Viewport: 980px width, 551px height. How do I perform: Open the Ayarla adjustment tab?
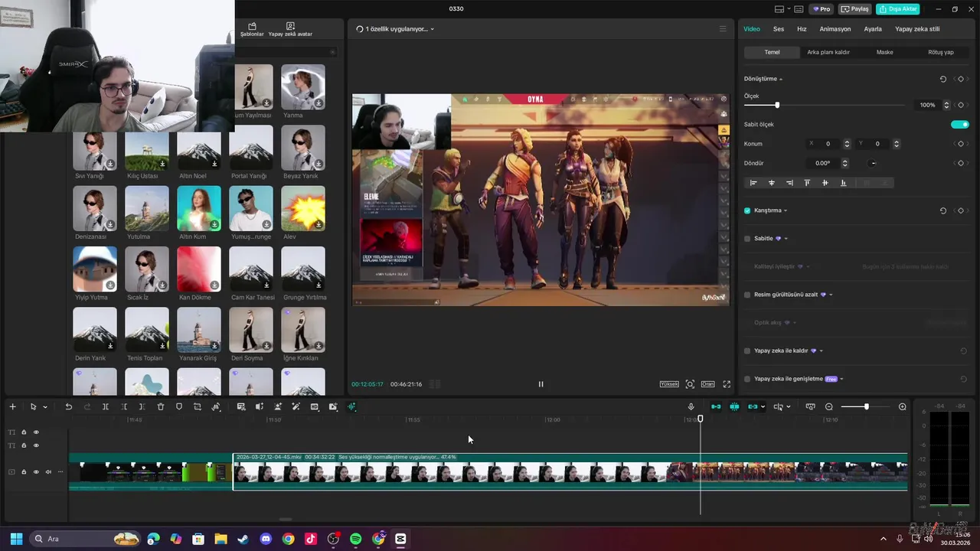pos(873,29)
